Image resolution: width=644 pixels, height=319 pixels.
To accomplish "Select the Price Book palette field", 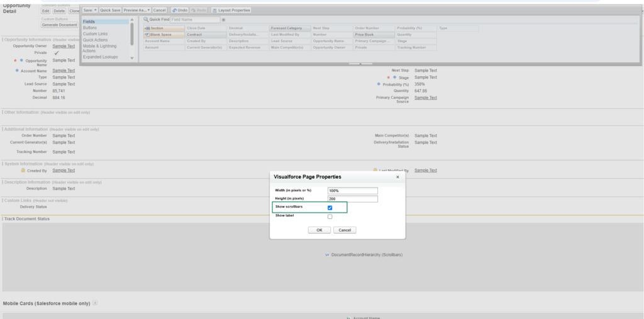I will pyautogui.click(x=374, y=35).
